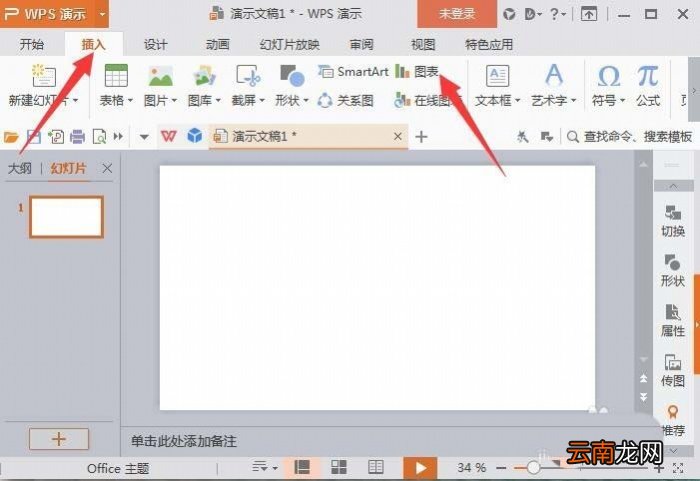Open the 幻灯片放映 tab

pos(289,44)
